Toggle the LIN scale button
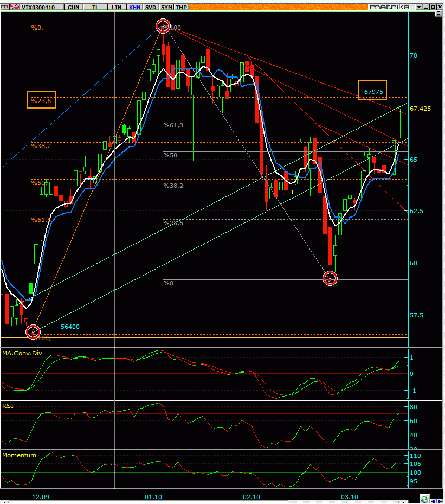The height and width of the screenshot is (504, 445). [117, 7]
